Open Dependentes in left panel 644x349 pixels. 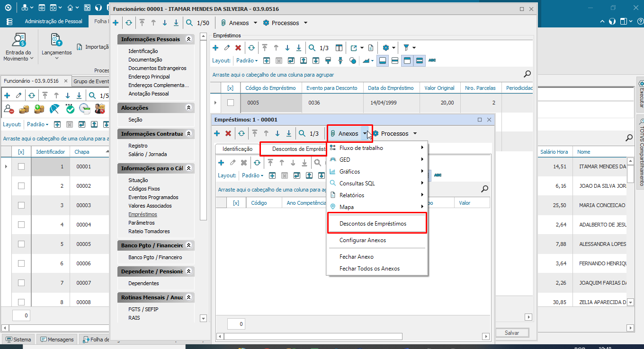[143, 283]
